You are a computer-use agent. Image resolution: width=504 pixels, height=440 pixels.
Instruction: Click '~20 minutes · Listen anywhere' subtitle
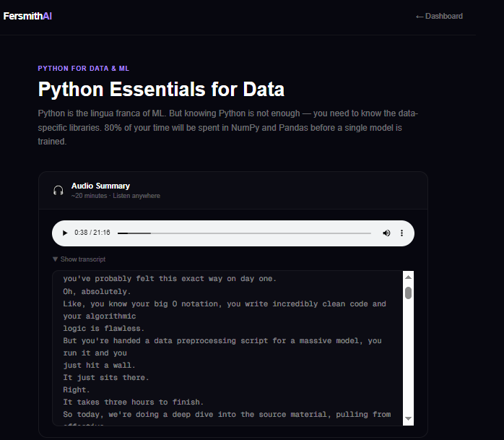pos(116,196)
